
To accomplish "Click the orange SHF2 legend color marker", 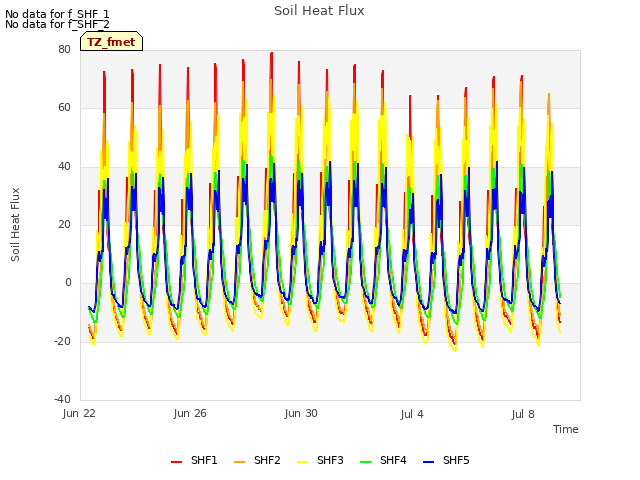I will point(240,462).
